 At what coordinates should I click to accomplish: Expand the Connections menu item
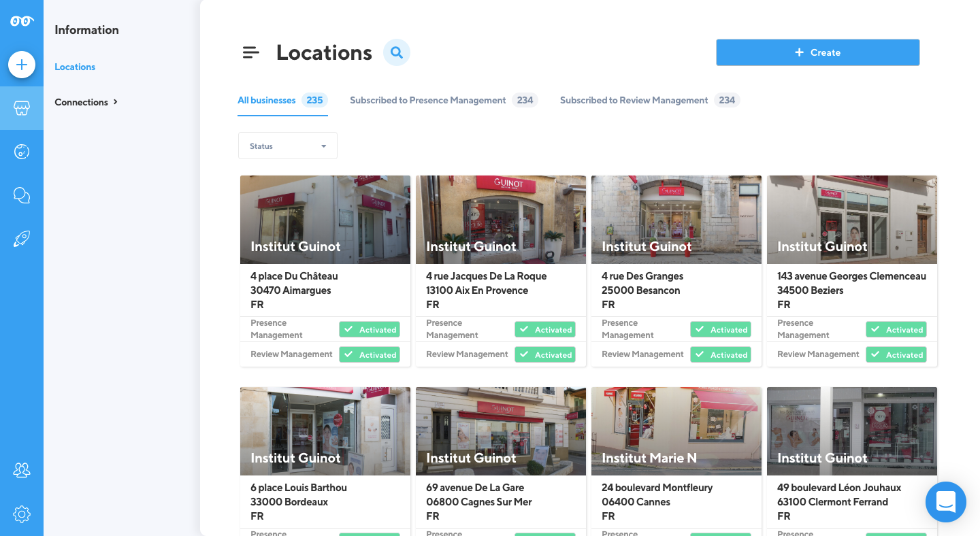(x=86, y=102)
